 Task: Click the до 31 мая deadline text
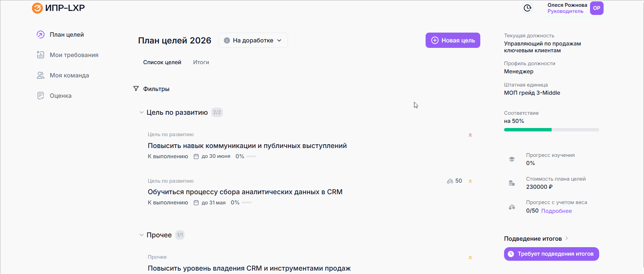(214, 203)
